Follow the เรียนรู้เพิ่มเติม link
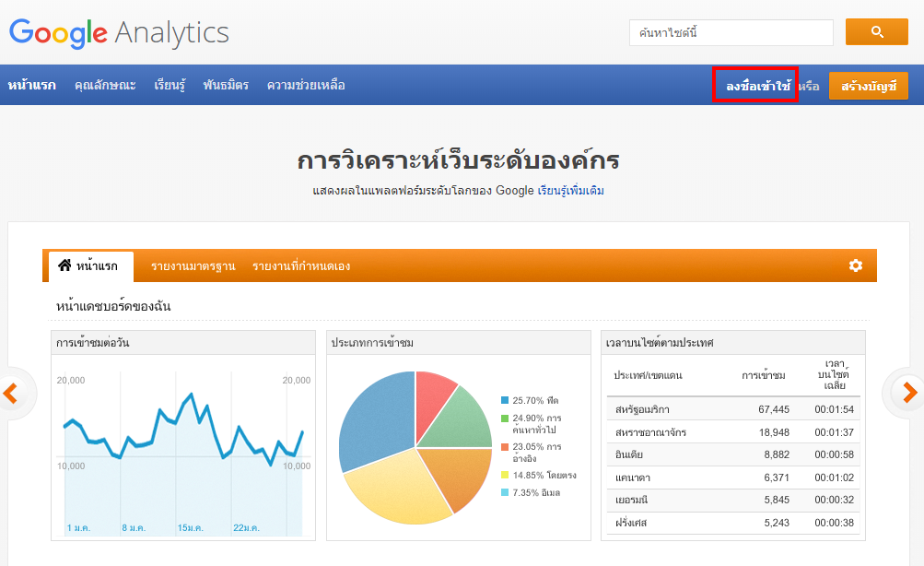Screen dimensions: 924x566 [571, 191]
